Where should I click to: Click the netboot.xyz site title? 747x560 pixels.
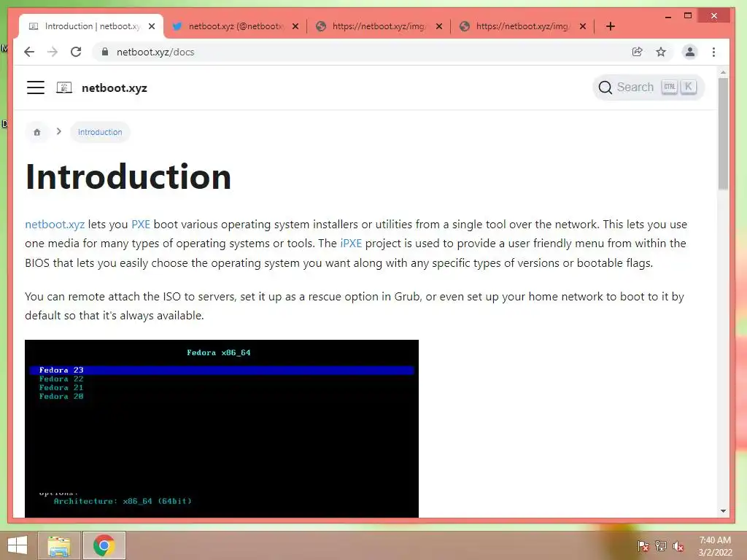[115, 88]
